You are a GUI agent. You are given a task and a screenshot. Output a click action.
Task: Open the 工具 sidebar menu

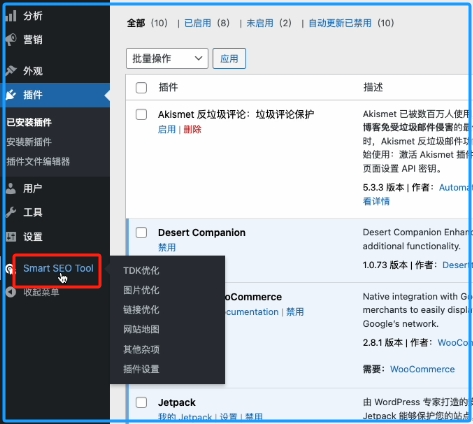click(32, 212)
